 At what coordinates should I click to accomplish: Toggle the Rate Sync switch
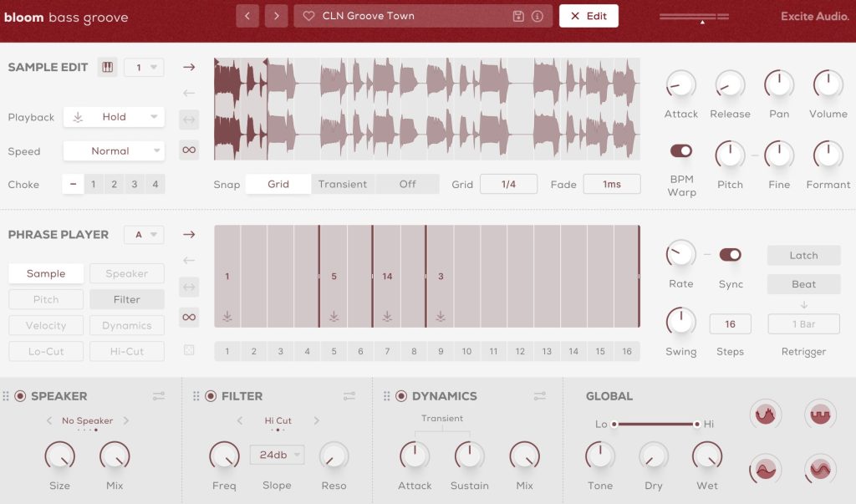coord(731,255)
